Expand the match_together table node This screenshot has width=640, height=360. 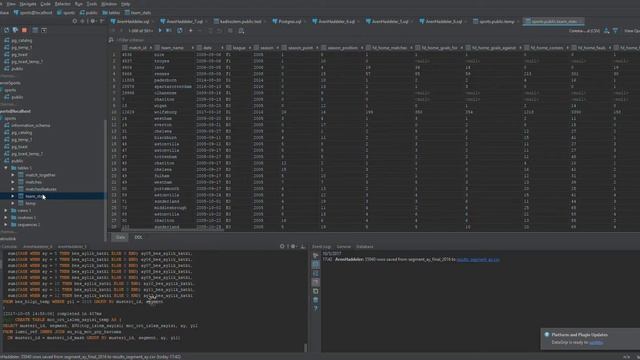point(13,175)
